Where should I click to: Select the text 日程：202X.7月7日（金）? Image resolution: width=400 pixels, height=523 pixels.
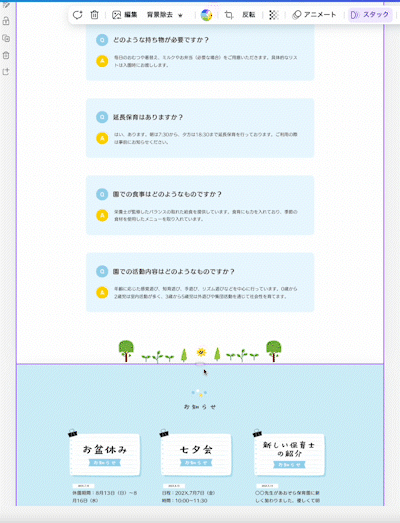point(188,493)
